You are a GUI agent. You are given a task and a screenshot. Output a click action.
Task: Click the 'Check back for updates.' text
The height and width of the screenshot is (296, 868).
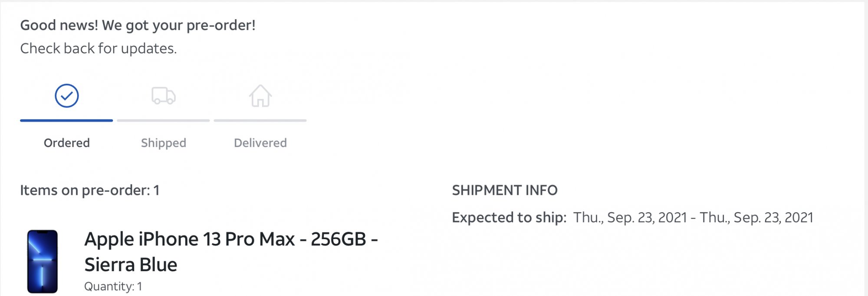(x=99, y=49)
